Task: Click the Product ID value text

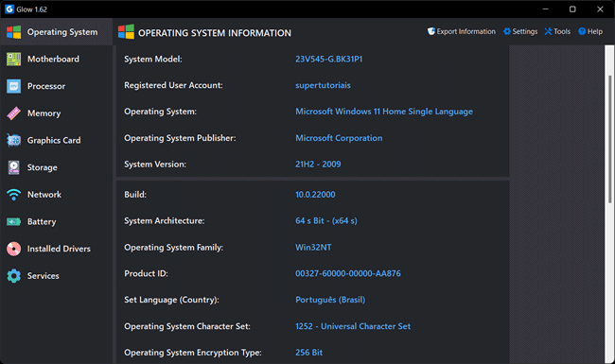Action: coord(348,273)
